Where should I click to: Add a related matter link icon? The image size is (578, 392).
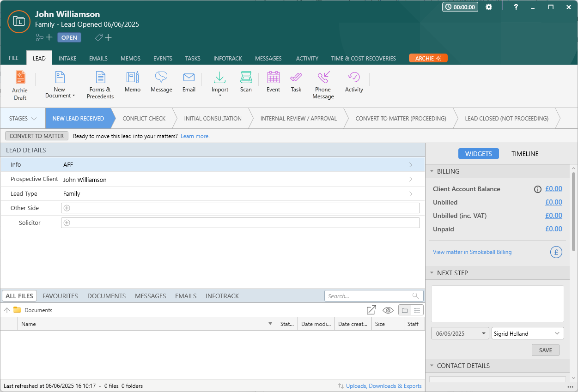44,37
